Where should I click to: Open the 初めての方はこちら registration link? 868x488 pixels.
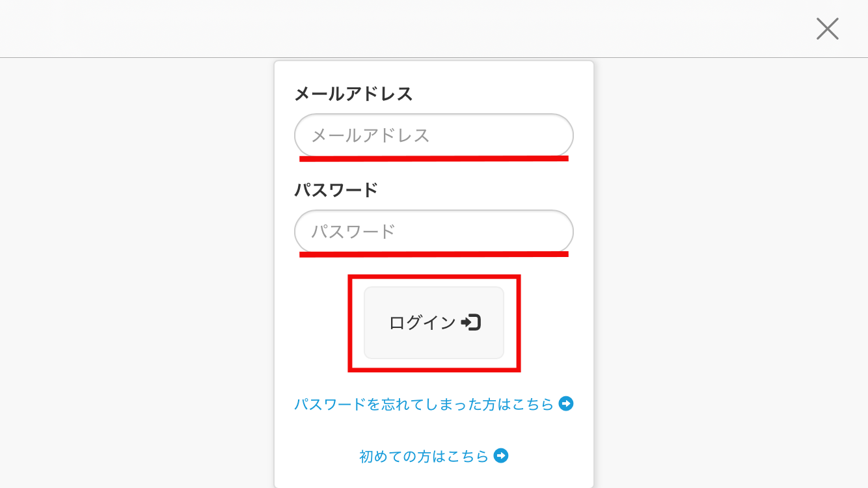click(x=423, y=456)
